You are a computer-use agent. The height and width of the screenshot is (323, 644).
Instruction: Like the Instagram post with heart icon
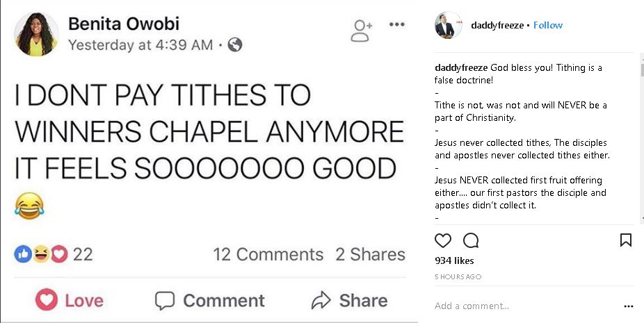[x=443, y=240]
